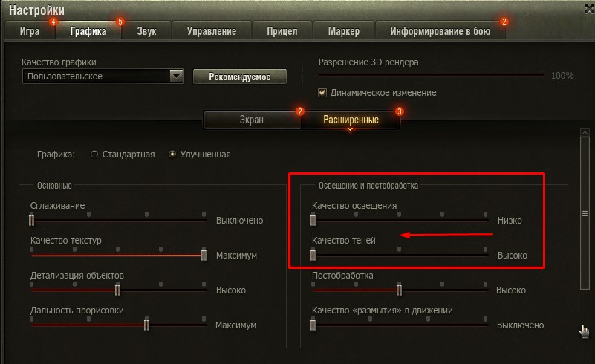Click the Качество теней slider handle
Image resolution: width=595 pixels, height=364 pixels.
click(x=313, y=255)
